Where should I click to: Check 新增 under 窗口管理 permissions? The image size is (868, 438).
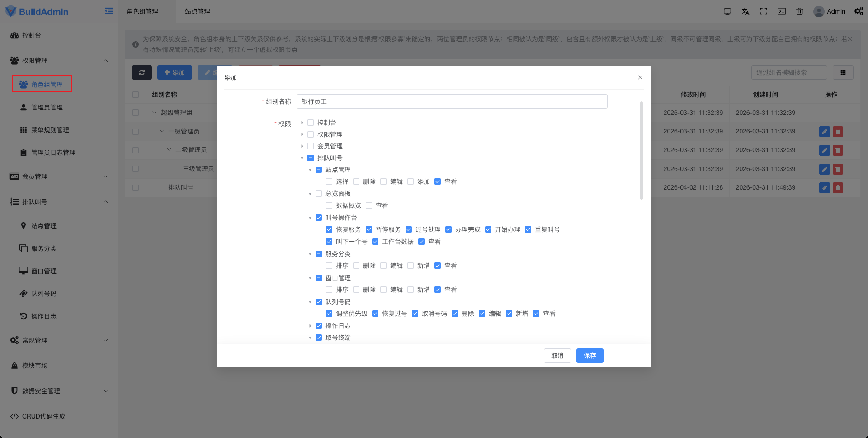point(410,290)
